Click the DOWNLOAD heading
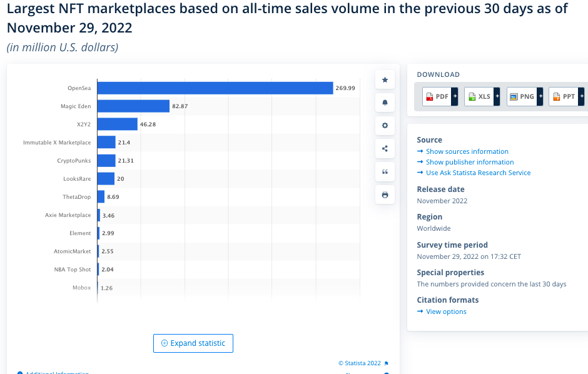Screen dimensions: 588x374 438,74
